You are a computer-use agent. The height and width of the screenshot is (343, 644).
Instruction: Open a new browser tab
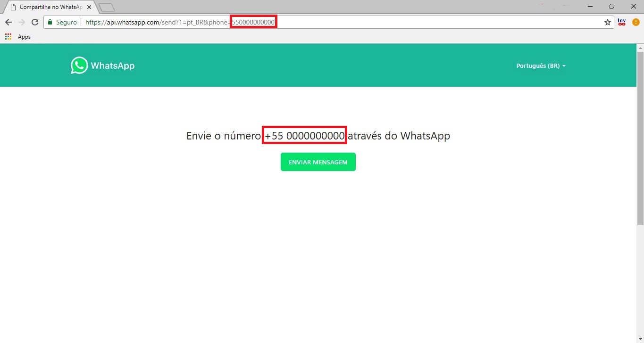[107, 7]
